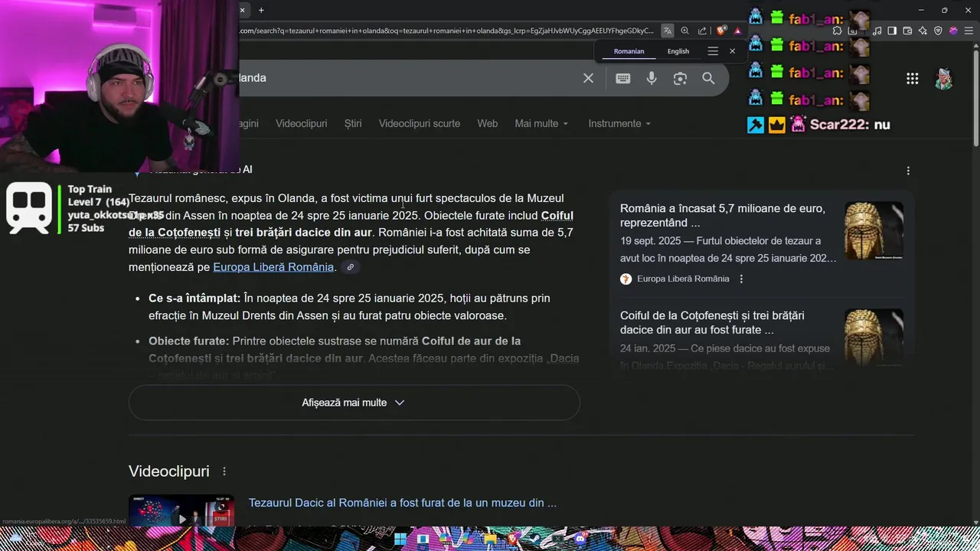Toggle the browser sidebar panel
This screenshot has width=980, height=551.
click(892, 31)
